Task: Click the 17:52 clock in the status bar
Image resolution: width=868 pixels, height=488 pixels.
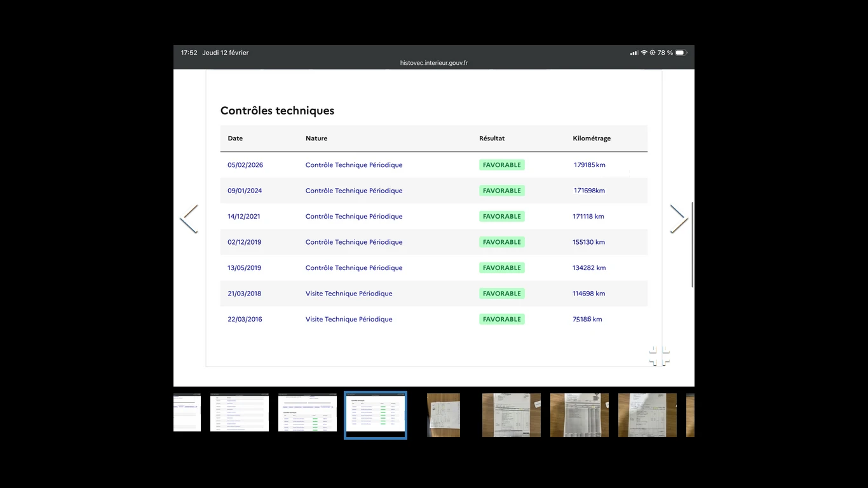Action: coord(189,53)
